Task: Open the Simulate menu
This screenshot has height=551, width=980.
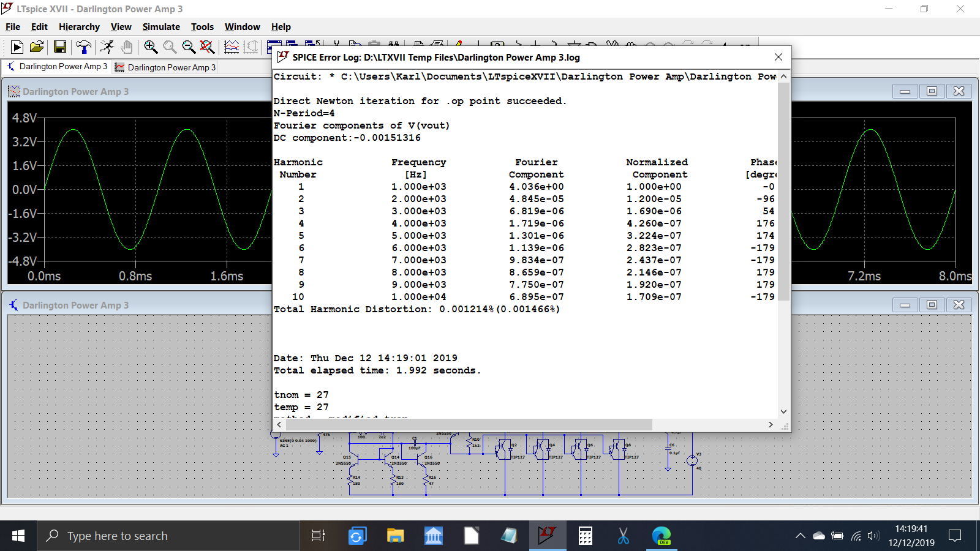Action: click(161, 27)
